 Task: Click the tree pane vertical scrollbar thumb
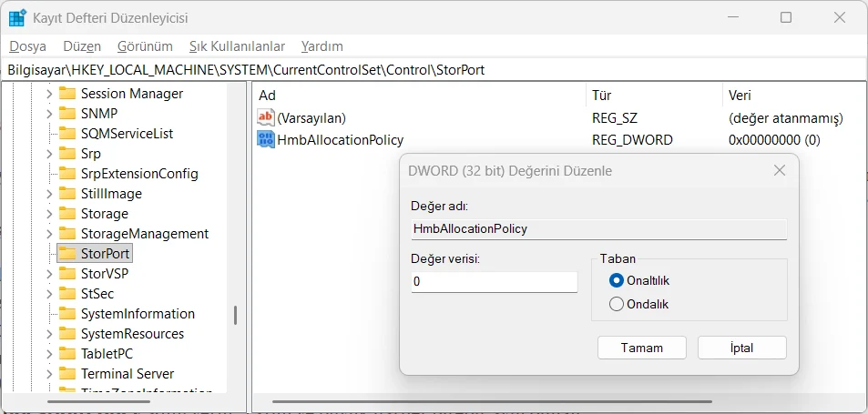235,316
